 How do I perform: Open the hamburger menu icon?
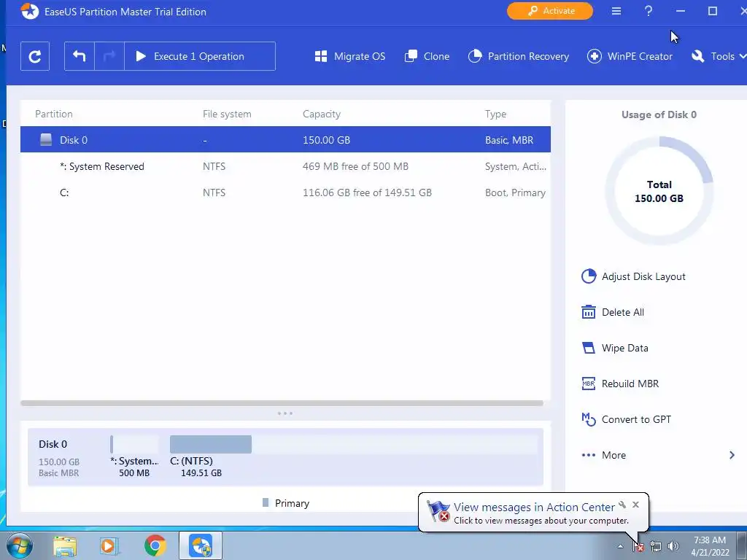pos(616,11)
